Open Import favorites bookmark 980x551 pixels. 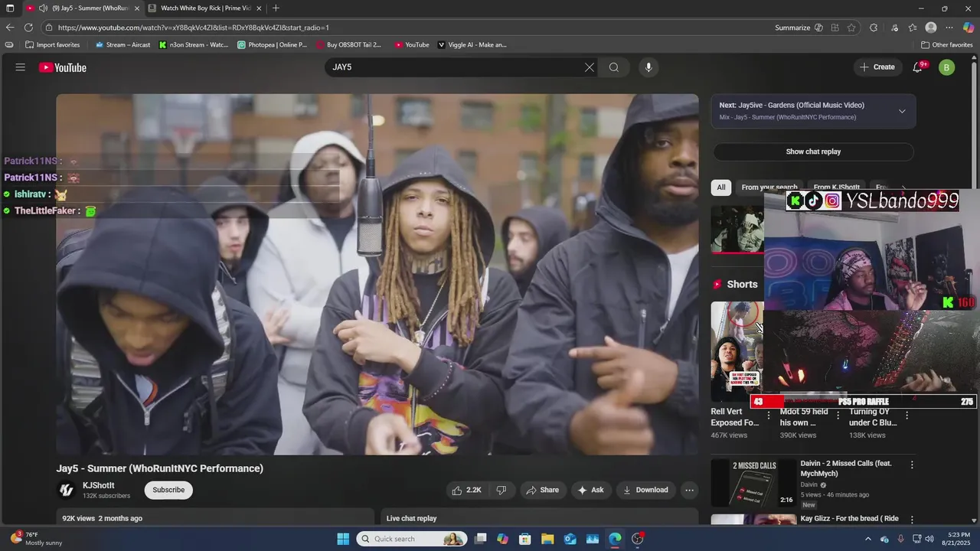click(x=52, y=44)
